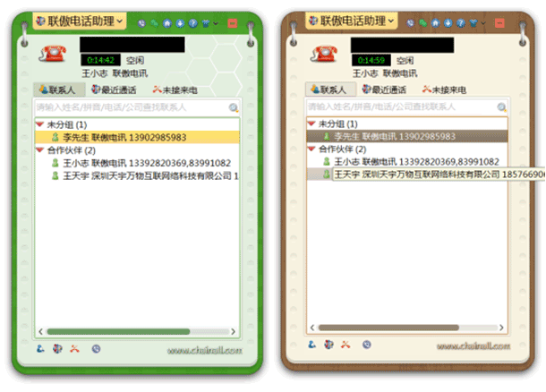Open the www.chairall.com link in the green window
546x392 pixels.
[x=204, y=350]
